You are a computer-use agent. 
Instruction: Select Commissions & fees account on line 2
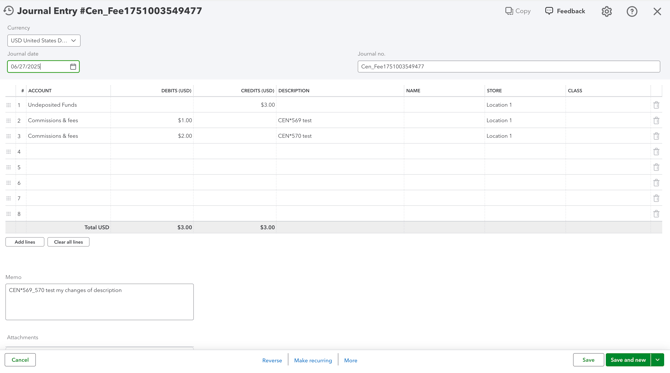tap(53, 120)
